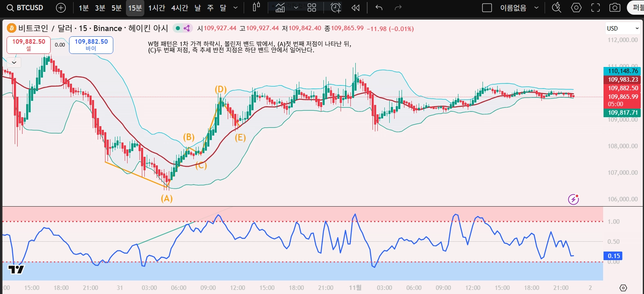Click the 110,148.76 upper band label
This screenshot has width=644, height=294.
pyautogui.click(x=622, y=71)
